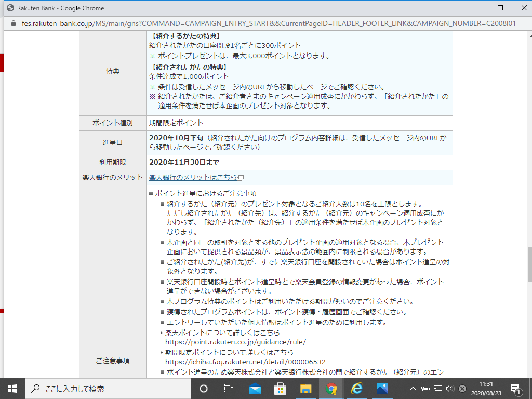Open the Mail app on taskbar

(255, 389)
